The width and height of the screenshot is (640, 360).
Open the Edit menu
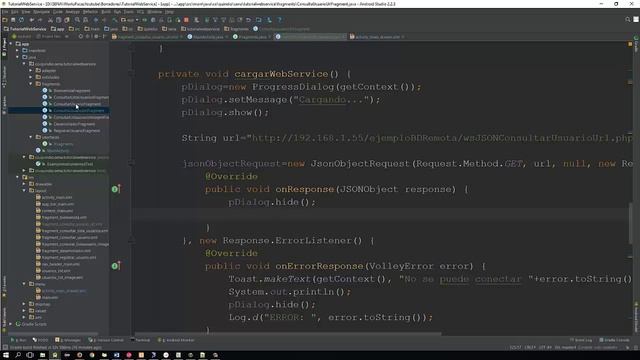tap(15, 12)
